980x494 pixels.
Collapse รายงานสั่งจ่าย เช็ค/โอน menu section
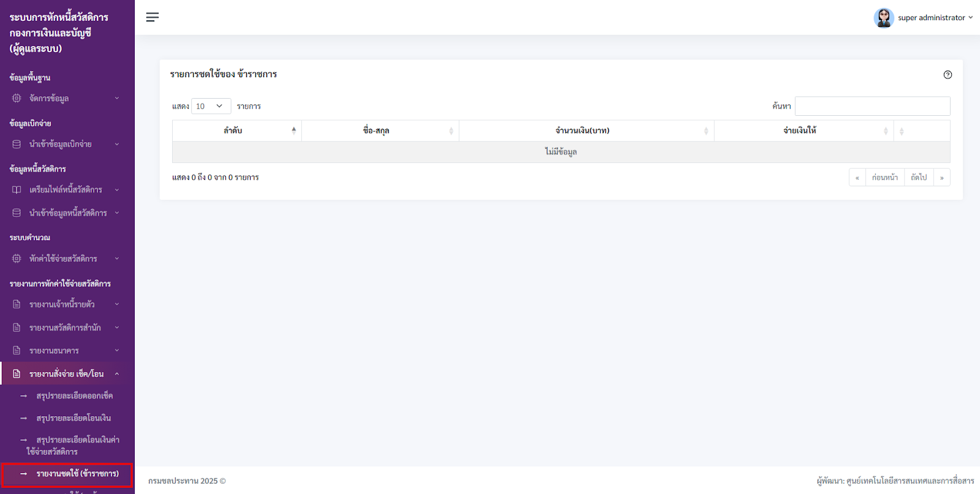pyautogui.click(x=67, y=374)
